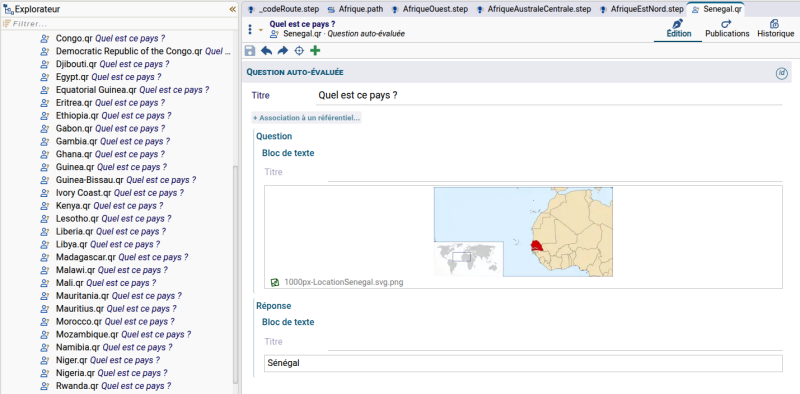
Task: Select Namibia.qr in the tree
Action: click(107, 347)
